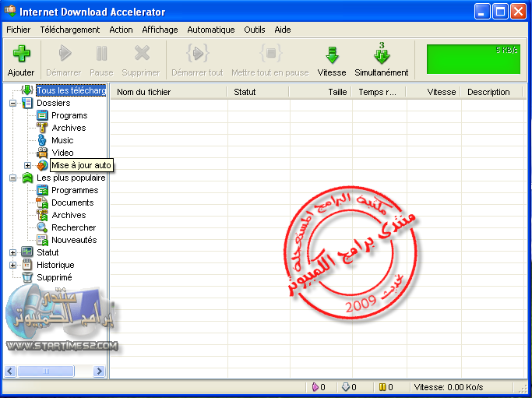
Task: Click the Nouveautés icon
Action: tap(42, 240)
